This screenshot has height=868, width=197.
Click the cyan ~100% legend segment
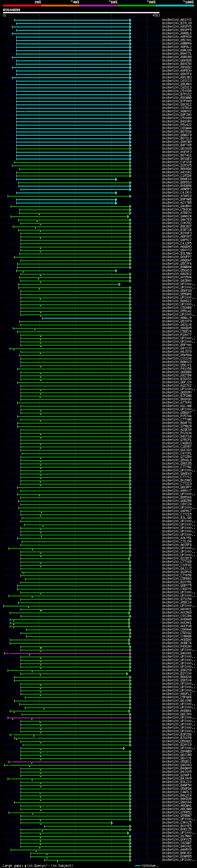(175, 6)
